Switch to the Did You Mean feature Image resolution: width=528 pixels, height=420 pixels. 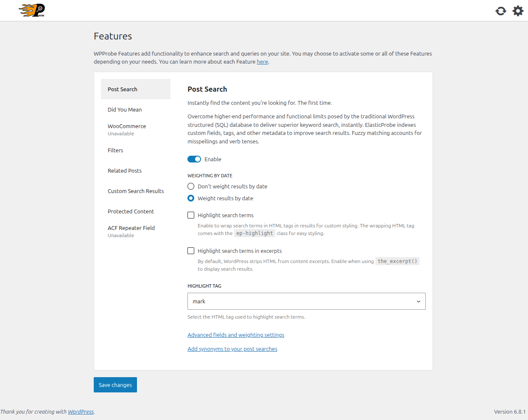[x=125, y=109]
